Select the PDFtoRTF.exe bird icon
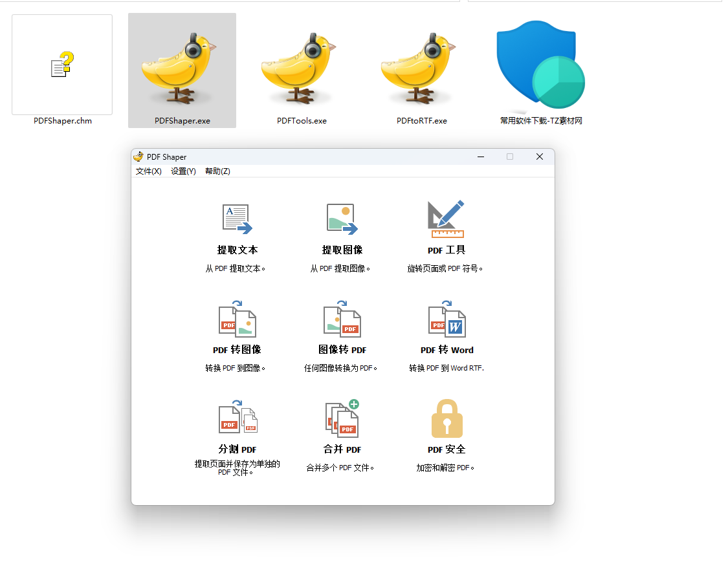This screenshot has width=728, height=562. point(419,68)
